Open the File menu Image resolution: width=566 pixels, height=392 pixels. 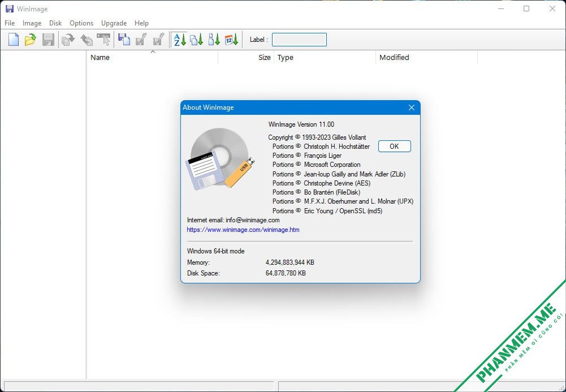tap(10, 23)
